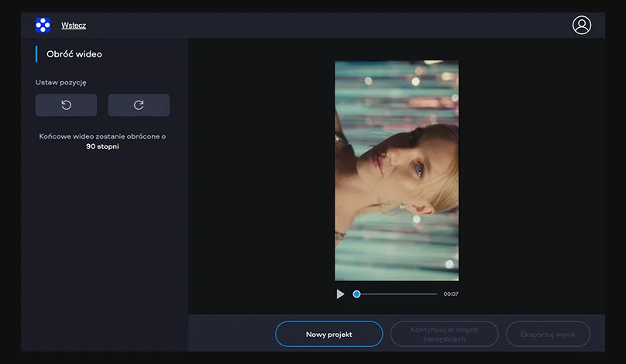Click the Eksportuj wynik button
This screenshot has width=626, height=364.
548,334
